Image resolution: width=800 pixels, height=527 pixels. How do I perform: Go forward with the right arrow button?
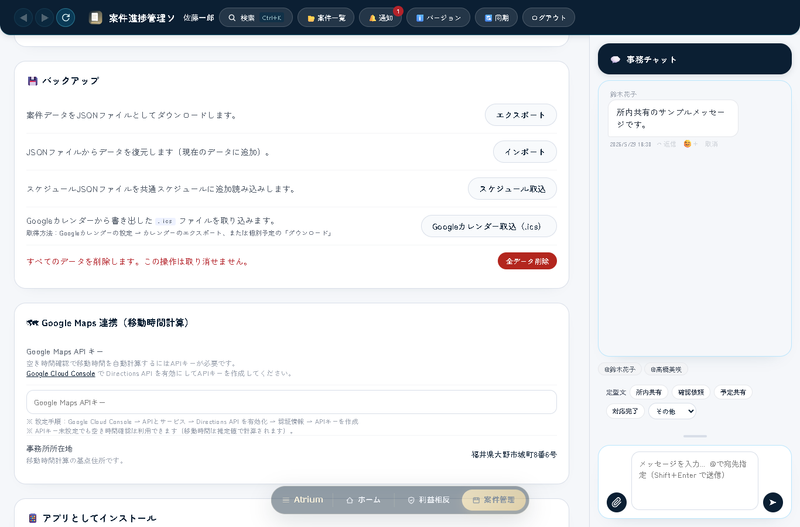[x=44, y=18]
